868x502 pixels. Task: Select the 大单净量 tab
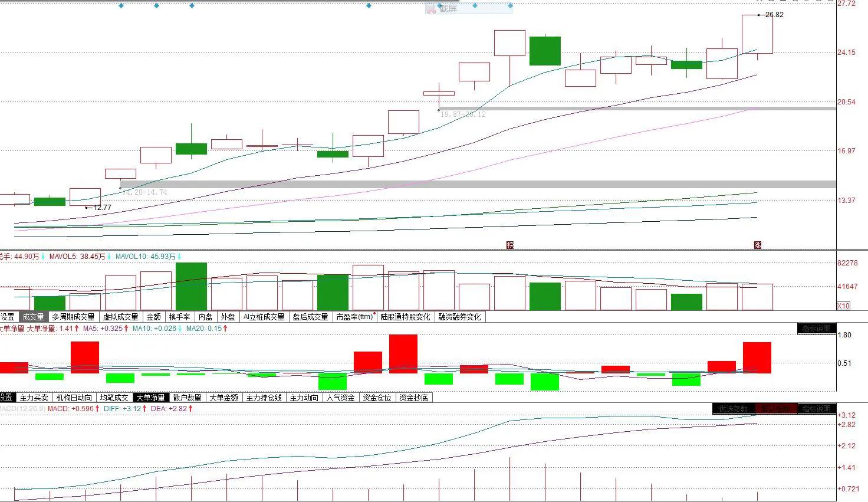(150, 398)
